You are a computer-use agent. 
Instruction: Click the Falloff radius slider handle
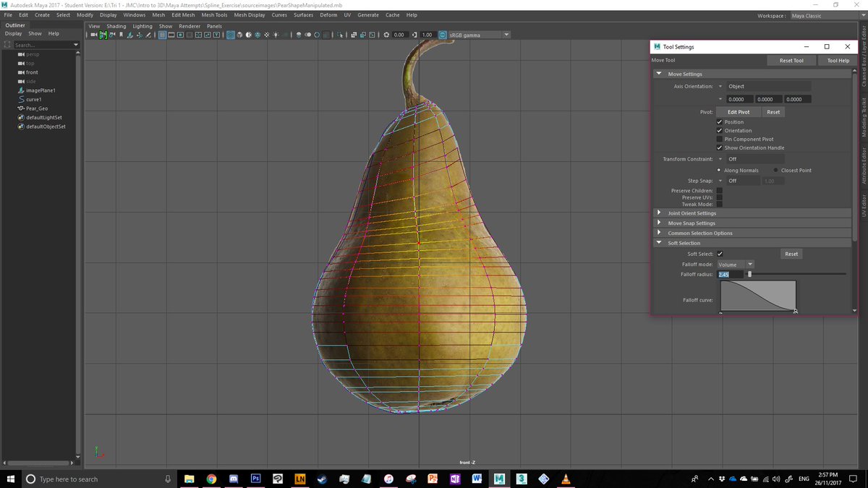[749, 275]
